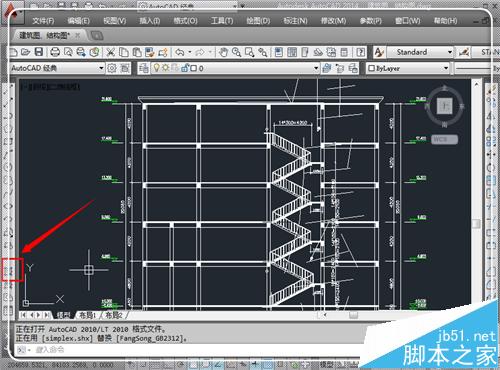
Task: Click the Redo arrow icon
Action: coord(200,52)
